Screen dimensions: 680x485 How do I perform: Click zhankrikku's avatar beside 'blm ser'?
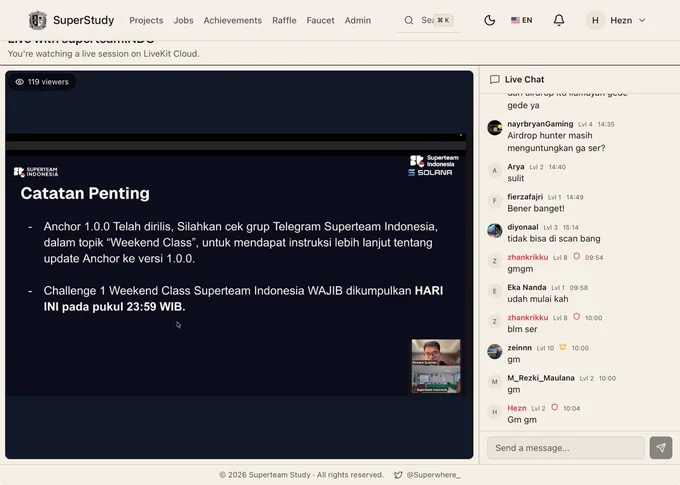(x=494, y=321)
